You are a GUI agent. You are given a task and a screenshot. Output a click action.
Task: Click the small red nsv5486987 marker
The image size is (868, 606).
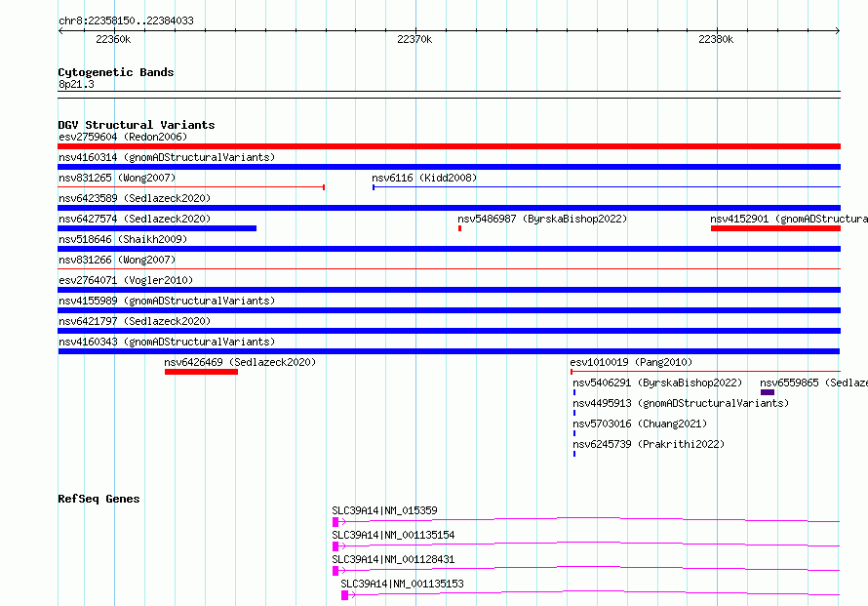point(460,228)
